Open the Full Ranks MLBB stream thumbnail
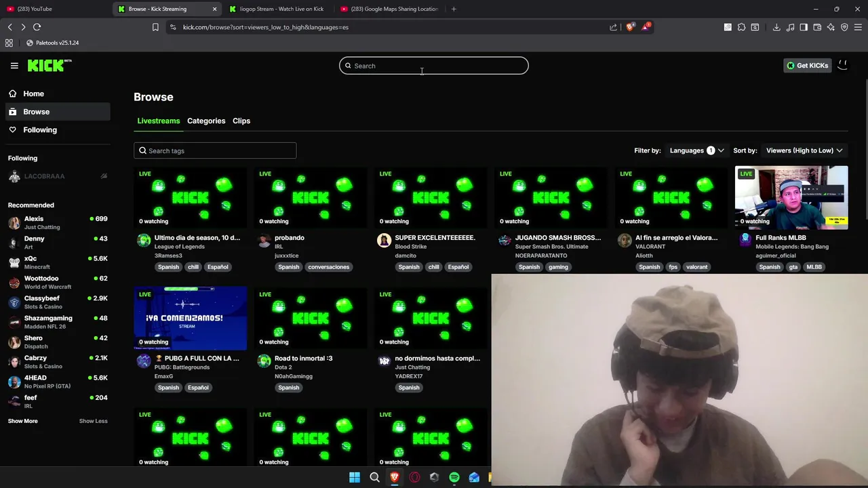Screen dimensions: 868x488 click(x=791, y=197)
